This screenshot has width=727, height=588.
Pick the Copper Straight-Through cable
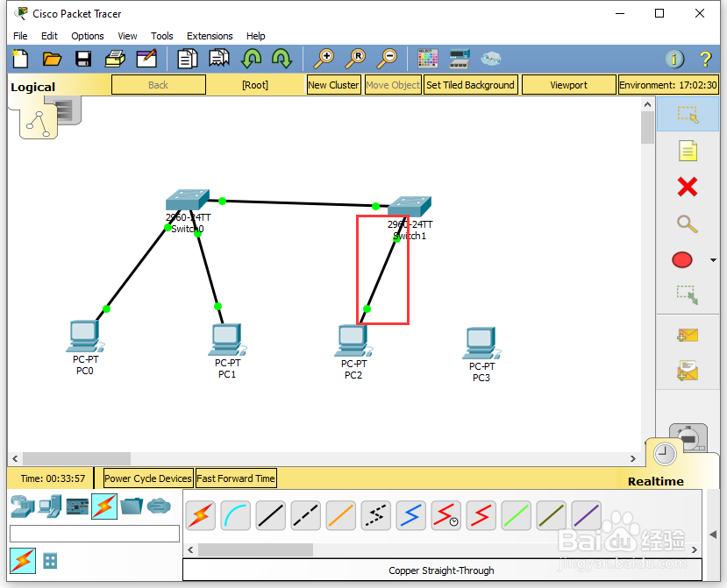point(271,515)
